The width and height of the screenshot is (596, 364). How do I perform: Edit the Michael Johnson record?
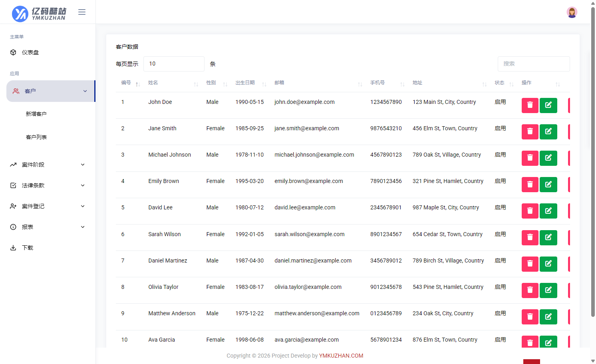coord(548,158)
